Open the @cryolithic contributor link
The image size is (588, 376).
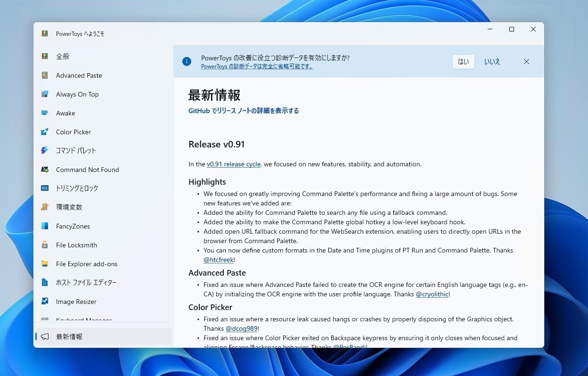pos(432,294)
